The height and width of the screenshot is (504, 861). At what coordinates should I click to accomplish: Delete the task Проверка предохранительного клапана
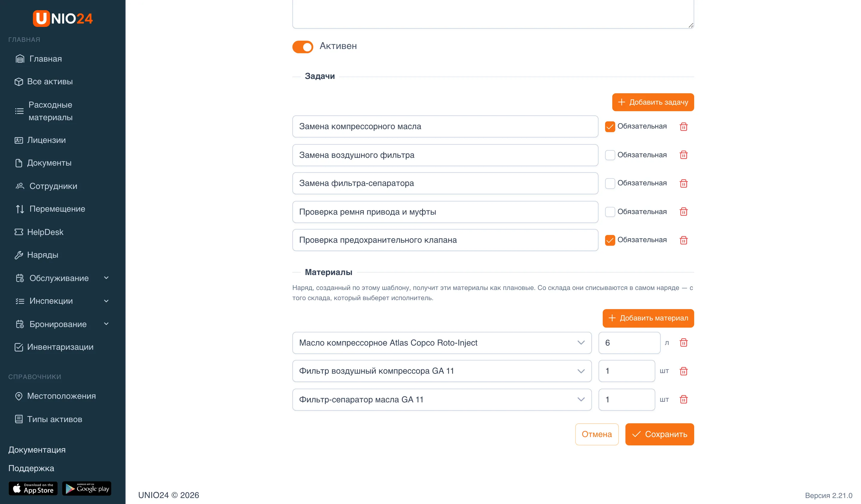coord(683,240)
